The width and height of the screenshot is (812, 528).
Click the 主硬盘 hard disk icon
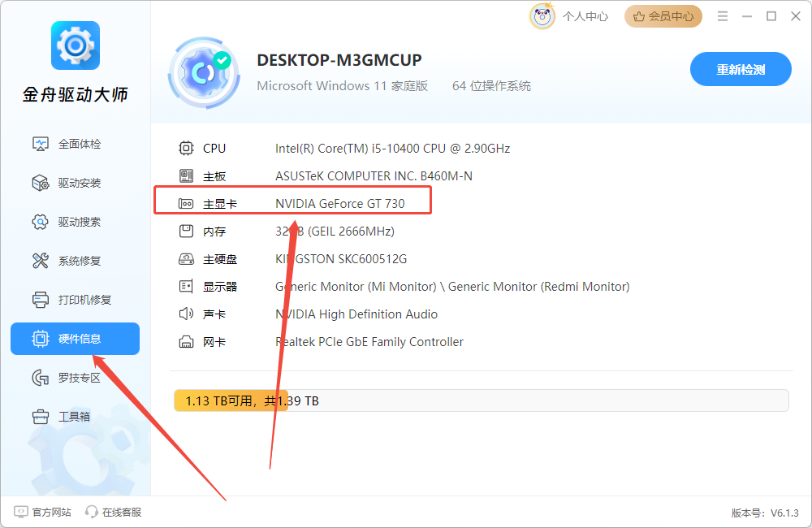click(186, 259)
